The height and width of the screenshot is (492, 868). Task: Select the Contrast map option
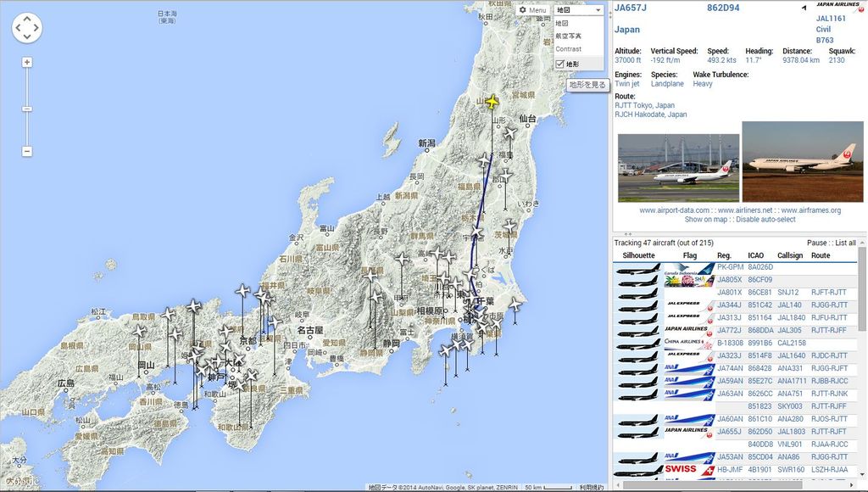569,48
